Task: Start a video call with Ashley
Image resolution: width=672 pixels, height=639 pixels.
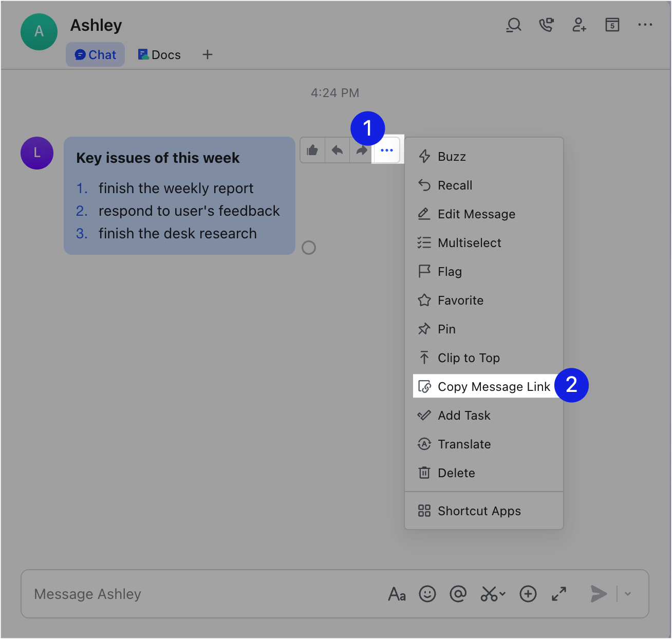Action: pos(546,24)
